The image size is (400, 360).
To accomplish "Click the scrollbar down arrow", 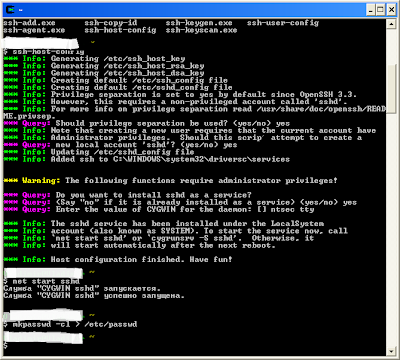I will pyautogui.click(x=391, y=351).
